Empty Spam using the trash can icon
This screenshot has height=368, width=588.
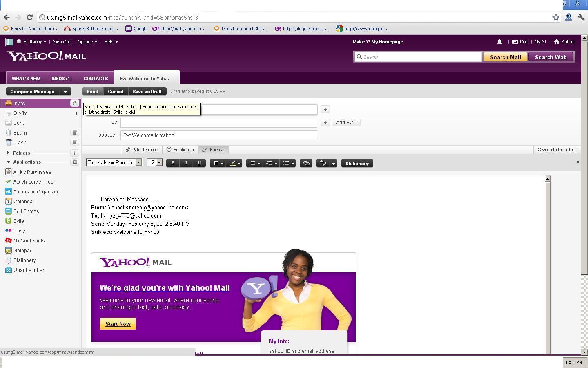(75, 132)
